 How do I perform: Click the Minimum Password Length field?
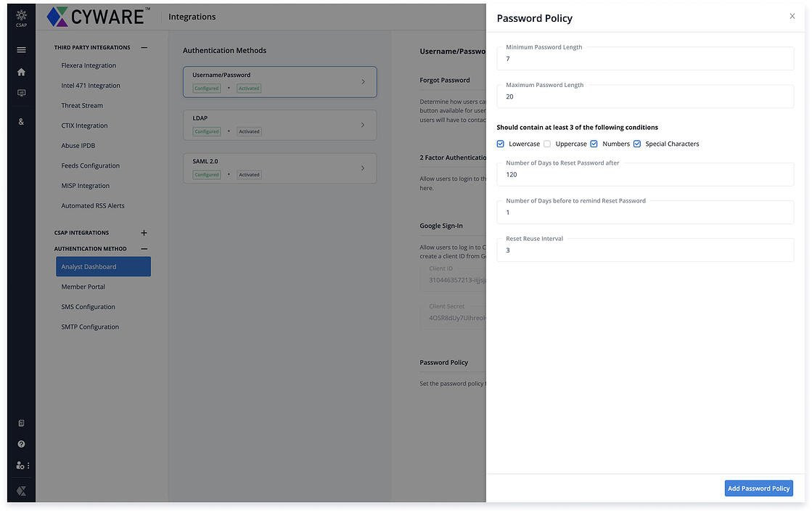[x=645, y=59]
